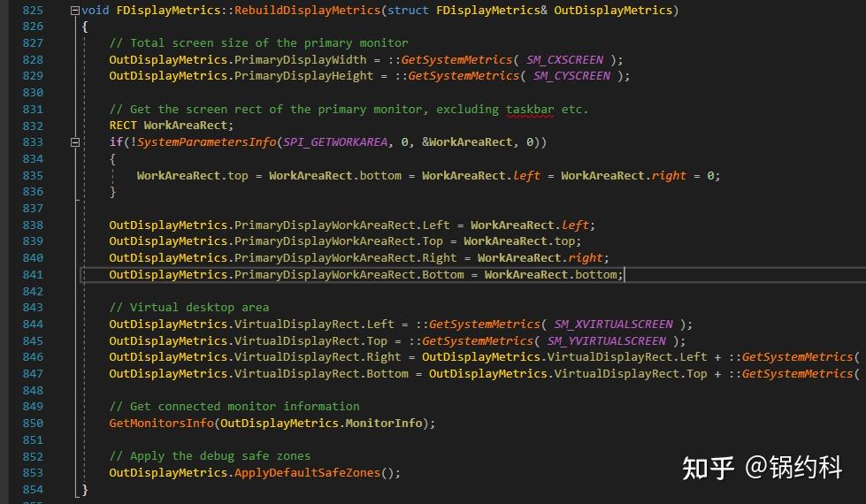Click line number 850 in gutter
Viewport: 866px width, 504px height.
[x=33, y=424]
